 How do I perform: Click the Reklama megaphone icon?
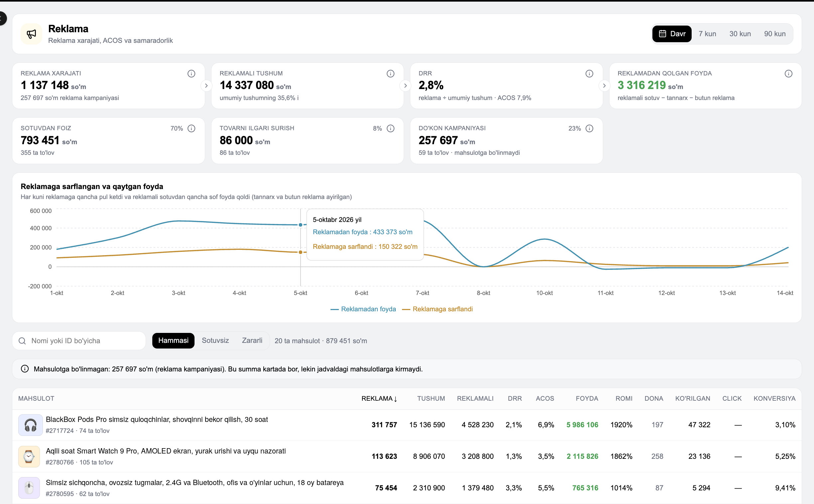pos(31,34)
